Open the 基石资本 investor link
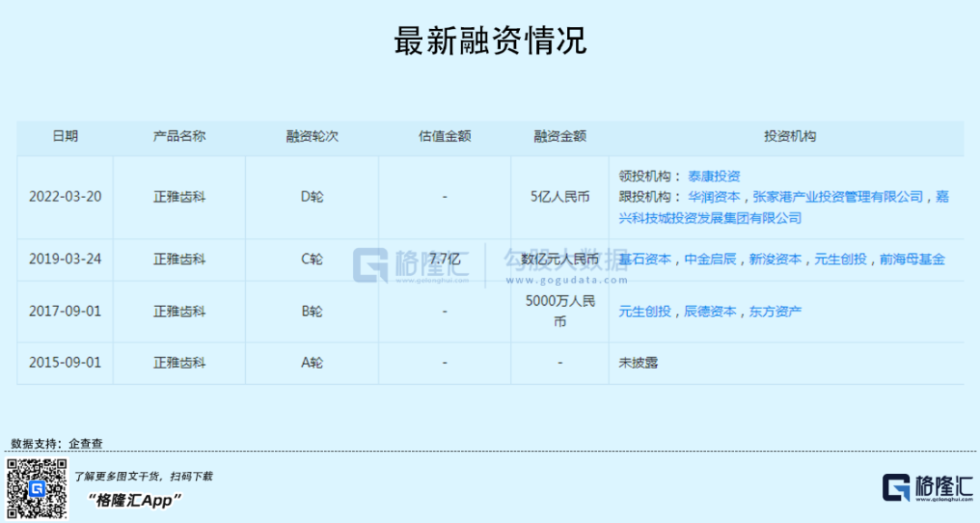Viewport: 980px width, 523px height. tap(645, 259)
